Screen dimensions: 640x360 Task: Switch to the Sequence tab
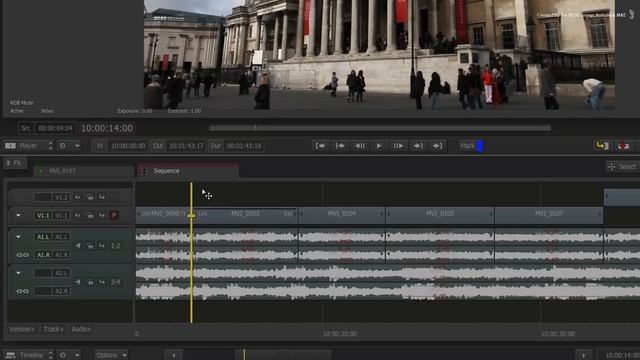[188, 171]
